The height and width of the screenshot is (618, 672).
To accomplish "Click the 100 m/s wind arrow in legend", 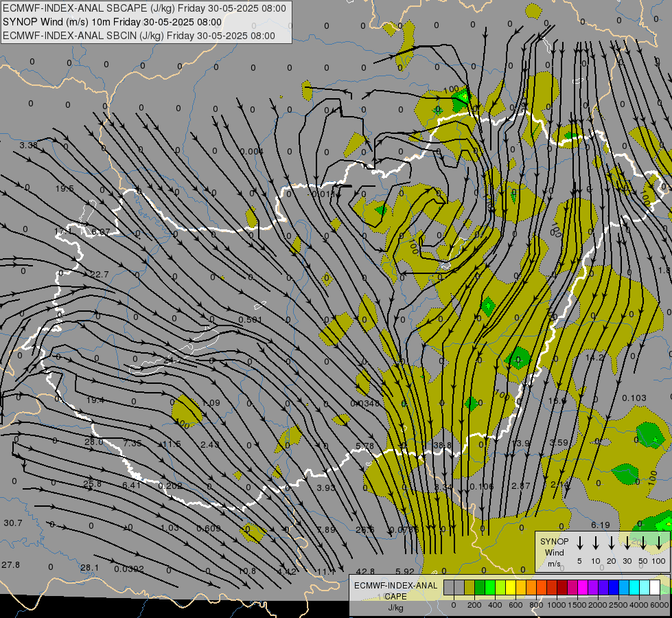I will coord(659,543).
